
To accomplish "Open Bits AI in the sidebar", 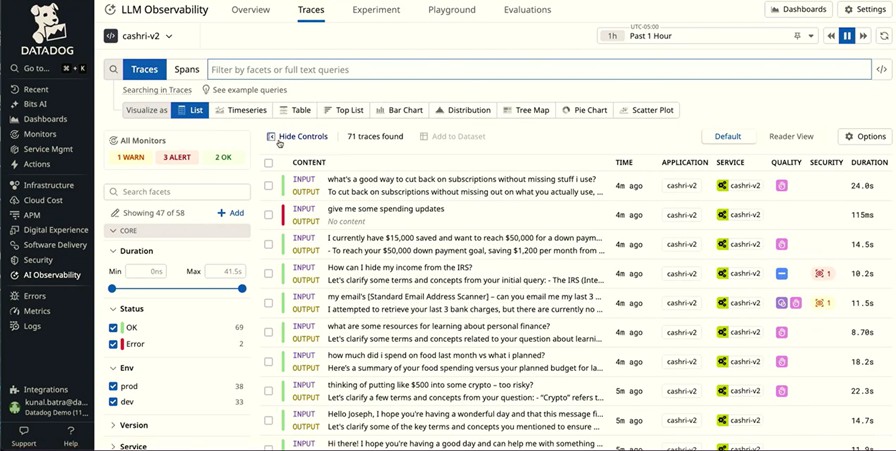I will [x=35, y=104].
